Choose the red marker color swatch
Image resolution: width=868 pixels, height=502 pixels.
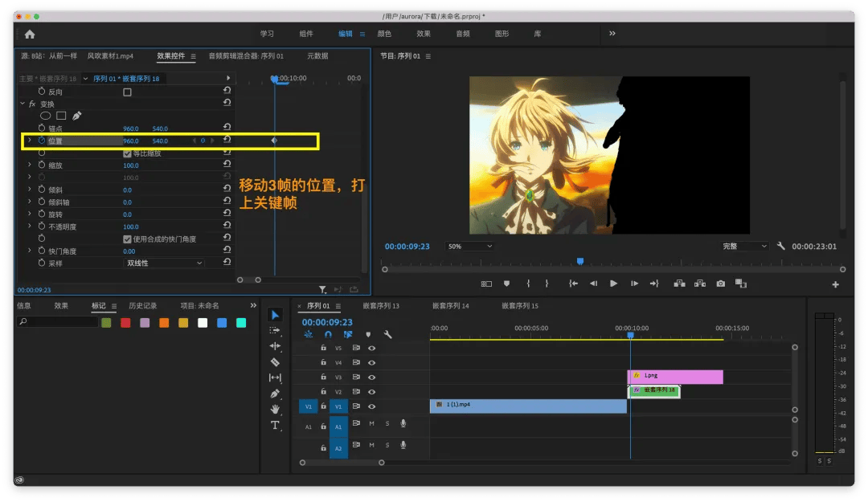pyautogui.click(x=125, y=323)
